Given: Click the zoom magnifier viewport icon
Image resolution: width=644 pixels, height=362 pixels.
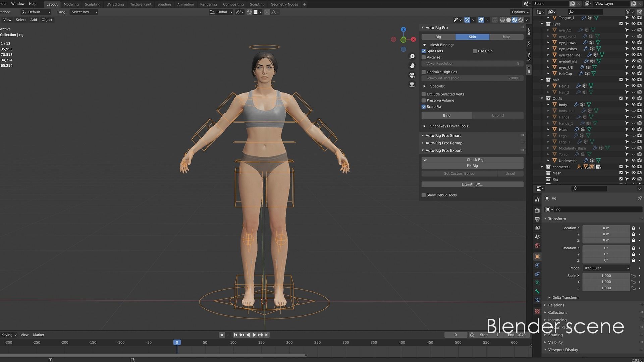Looking at the screenshot, I should [412, 57].
